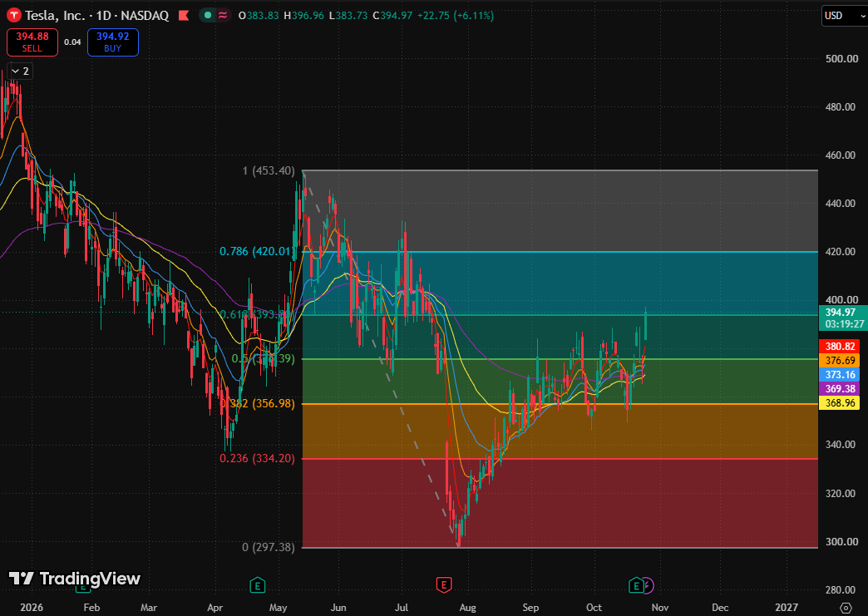This screenshot has height=616, width=868.
Task: Click the Feb time axis label
Action: pos(92,607)
